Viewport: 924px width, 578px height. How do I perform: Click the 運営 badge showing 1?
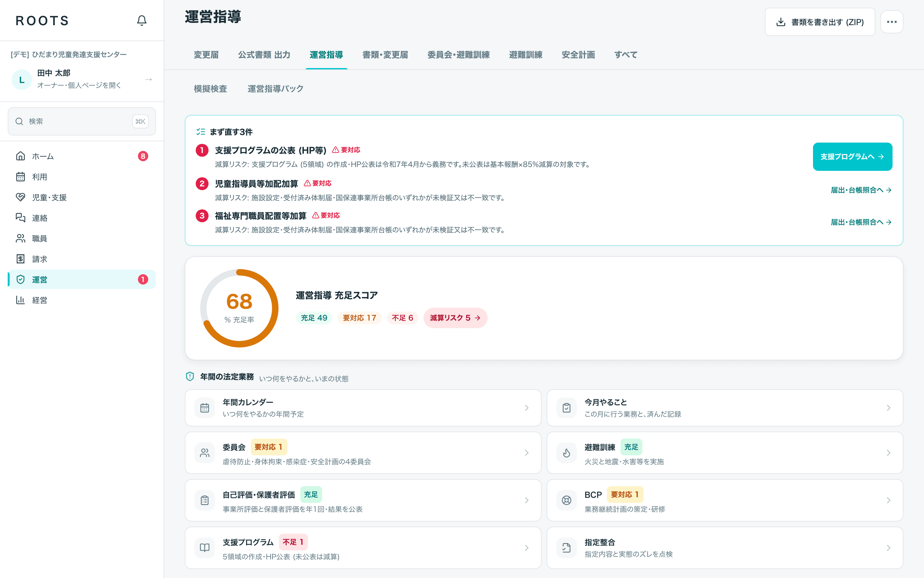tap(143, 279)
